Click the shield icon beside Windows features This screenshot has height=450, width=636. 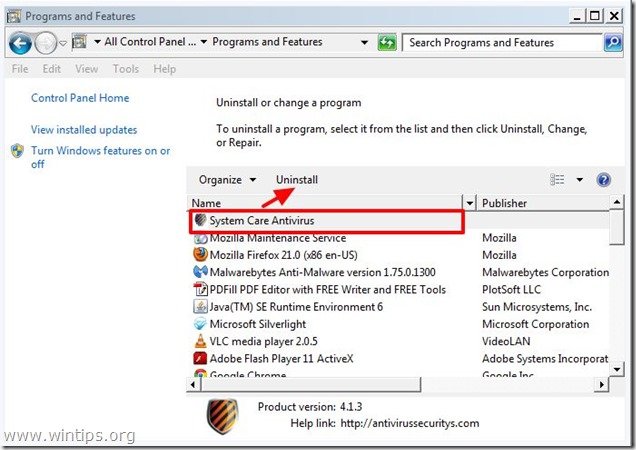coord(17,151)
